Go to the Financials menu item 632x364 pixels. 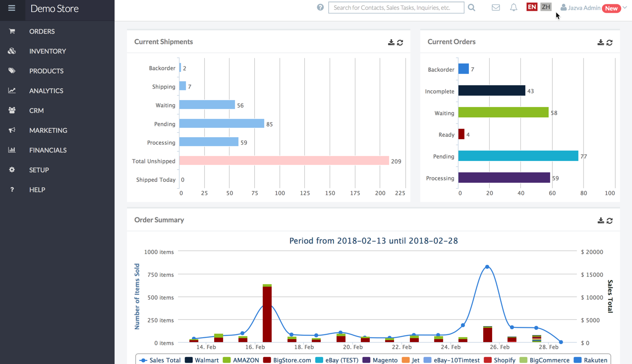point(48,150)
